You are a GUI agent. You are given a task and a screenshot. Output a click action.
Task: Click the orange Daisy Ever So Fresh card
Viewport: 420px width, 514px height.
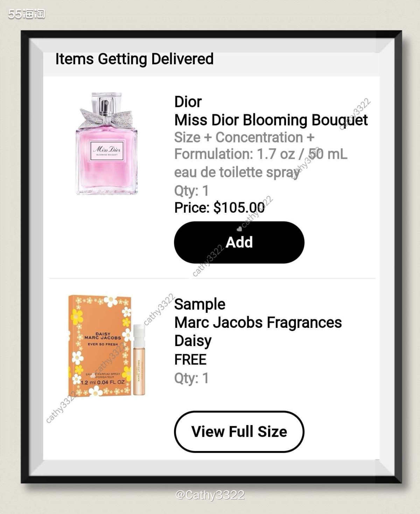click(x=100, y=346)
